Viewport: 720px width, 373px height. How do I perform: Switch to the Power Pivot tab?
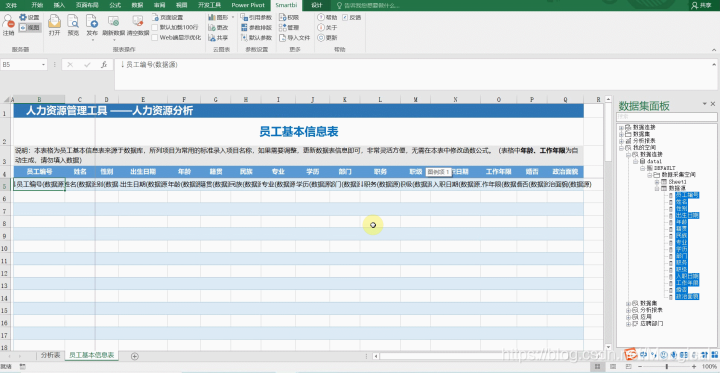[x=248, y=5]
